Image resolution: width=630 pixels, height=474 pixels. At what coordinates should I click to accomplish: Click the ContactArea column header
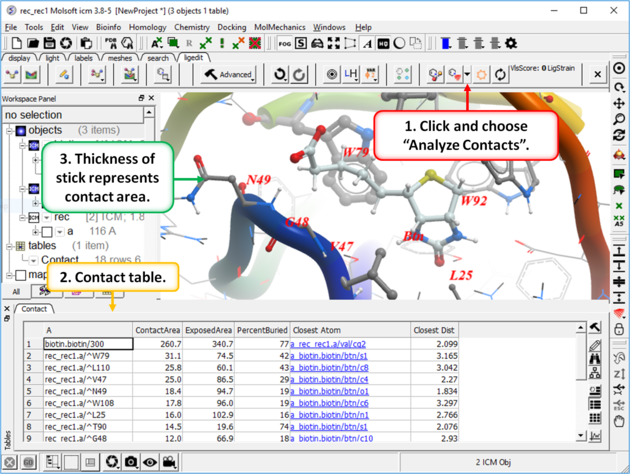158,329
